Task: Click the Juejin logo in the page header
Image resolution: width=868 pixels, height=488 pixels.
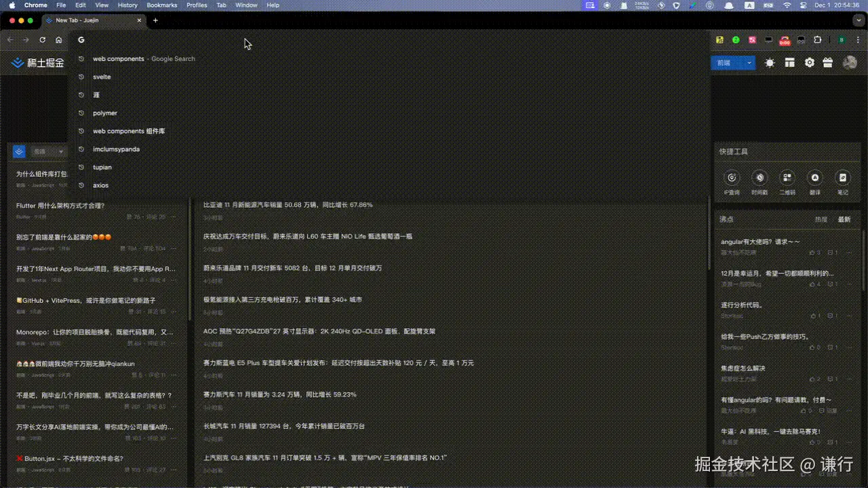Action: (38, 63)
